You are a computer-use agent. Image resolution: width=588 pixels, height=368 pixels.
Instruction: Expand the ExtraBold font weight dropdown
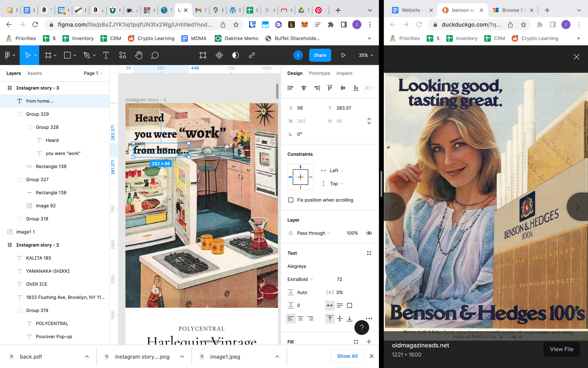(300, 279)
